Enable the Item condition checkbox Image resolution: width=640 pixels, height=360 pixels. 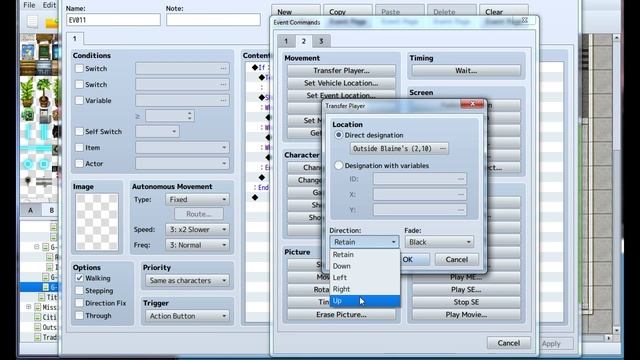[79, 147]
